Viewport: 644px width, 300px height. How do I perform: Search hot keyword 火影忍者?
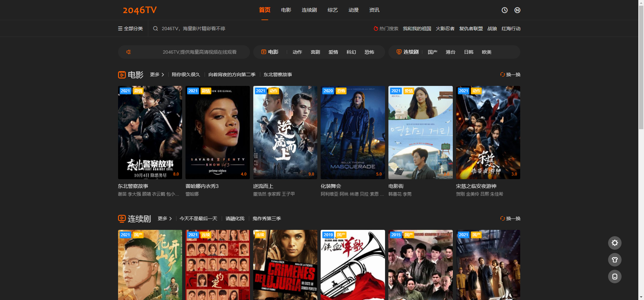click(445, 29)
